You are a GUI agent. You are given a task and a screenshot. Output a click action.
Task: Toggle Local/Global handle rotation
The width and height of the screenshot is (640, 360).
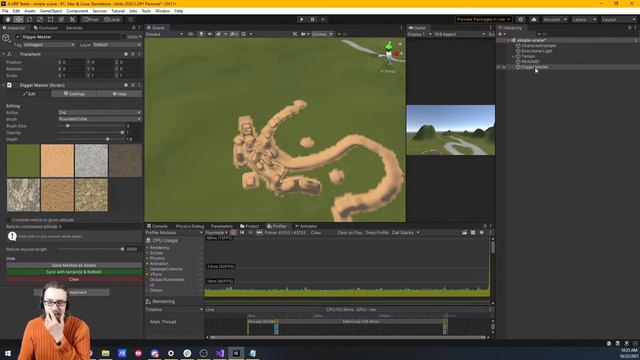(x=112, y=20)
